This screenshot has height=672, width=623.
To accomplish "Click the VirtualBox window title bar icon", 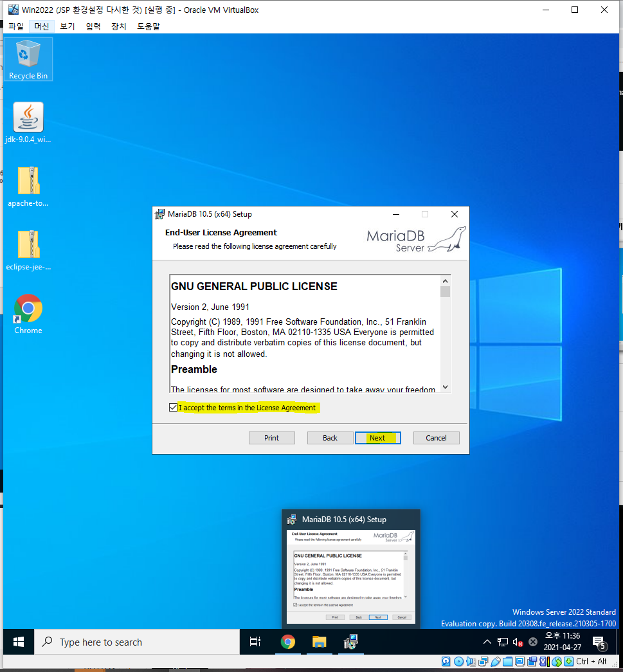I will coord(14,10).
